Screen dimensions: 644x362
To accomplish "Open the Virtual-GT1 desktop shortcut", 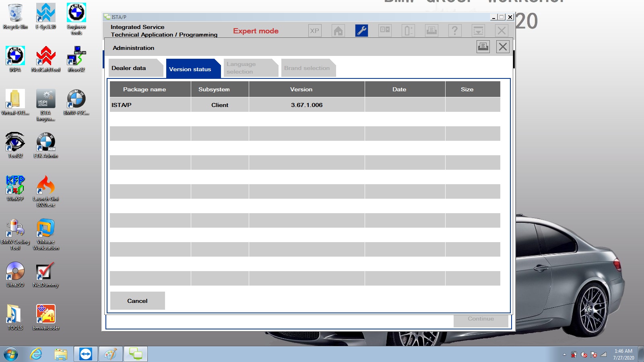I will coord(15,102).
